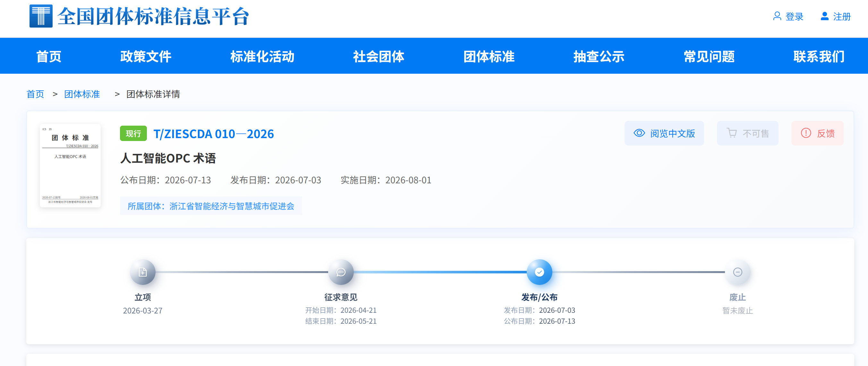Click the green 现行 status badge
The height and width of the screenshot is (366, 868).
[x=133, y=133]
